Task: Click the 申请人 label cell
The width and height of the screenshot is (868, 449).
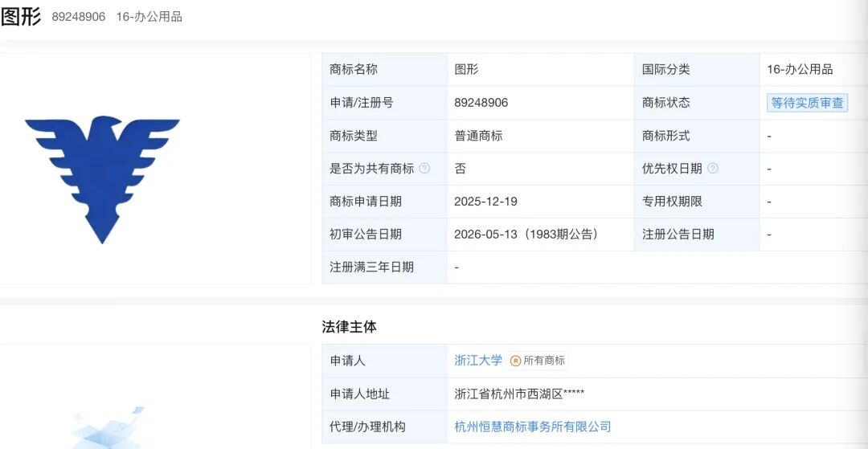Action: pos(385,361)
